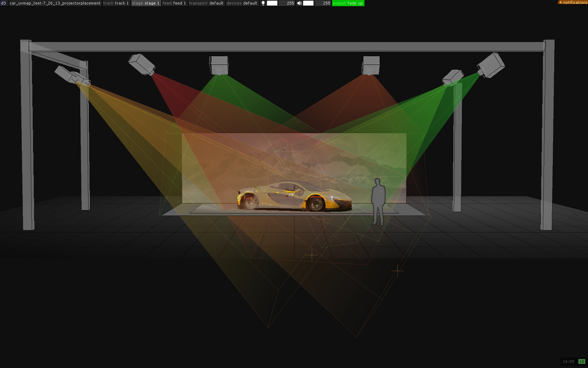The width and height of the screenshot is (588, 368).
Task: Click the light bulb brightness icon
Action: (x=263, y=3)
